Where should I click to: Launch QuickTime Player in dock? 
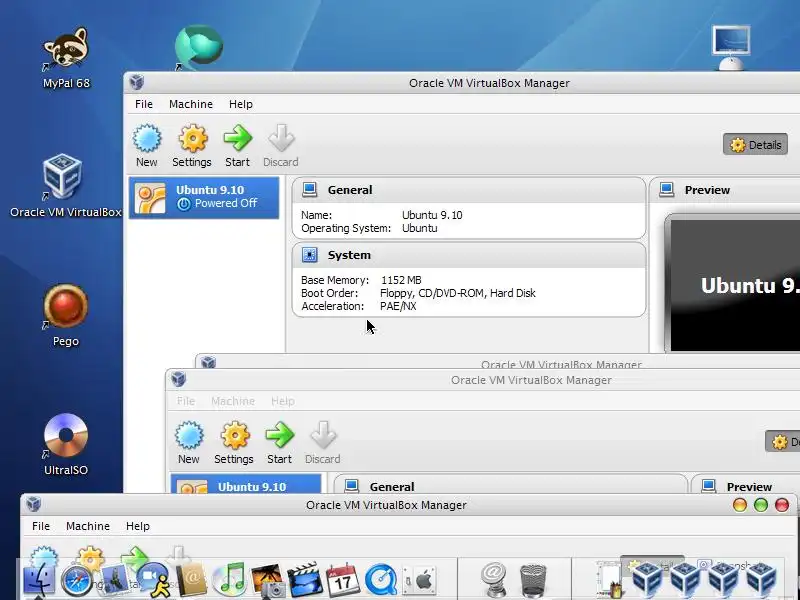click(381, 580)
